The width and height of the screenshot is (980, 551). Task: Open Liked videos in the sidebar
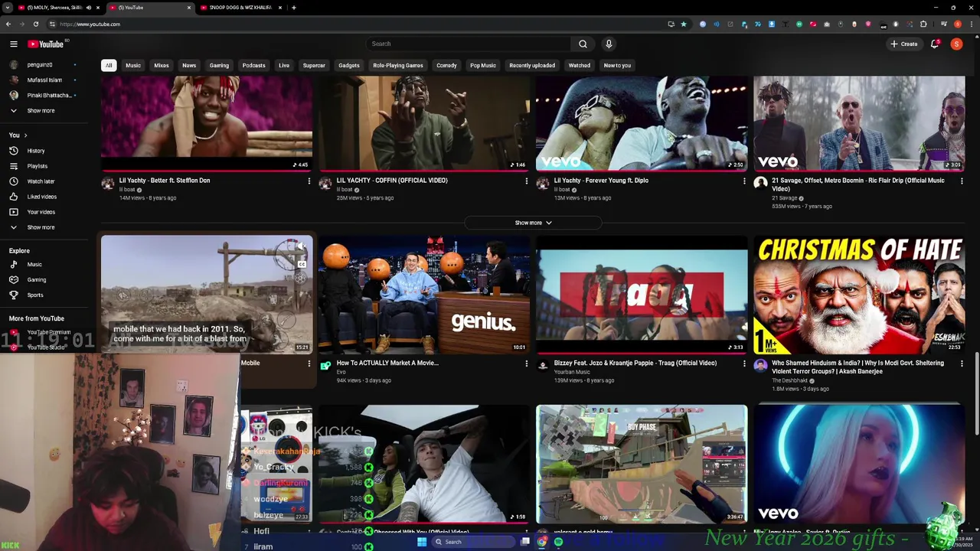41,197
